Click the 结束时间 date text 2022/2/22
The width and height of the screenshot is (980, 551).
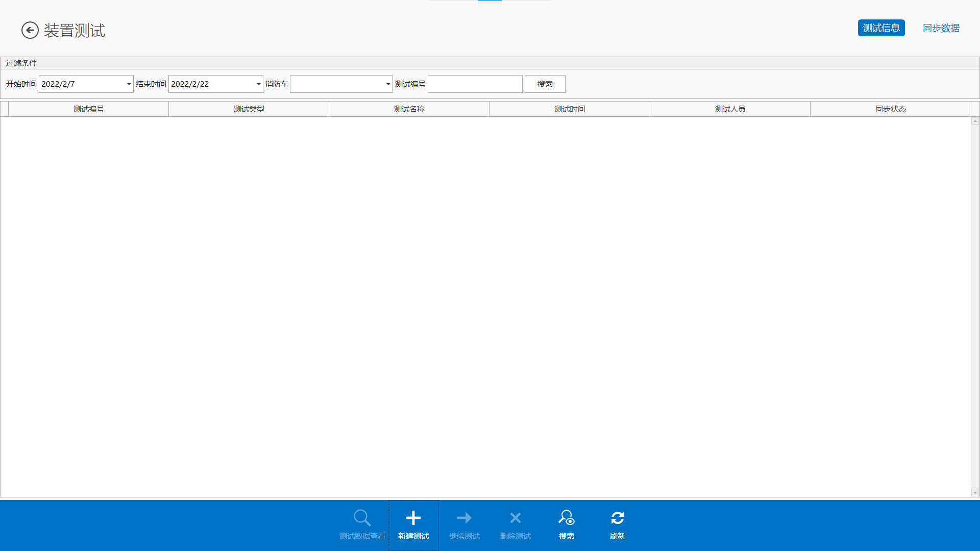coord(190,84)
